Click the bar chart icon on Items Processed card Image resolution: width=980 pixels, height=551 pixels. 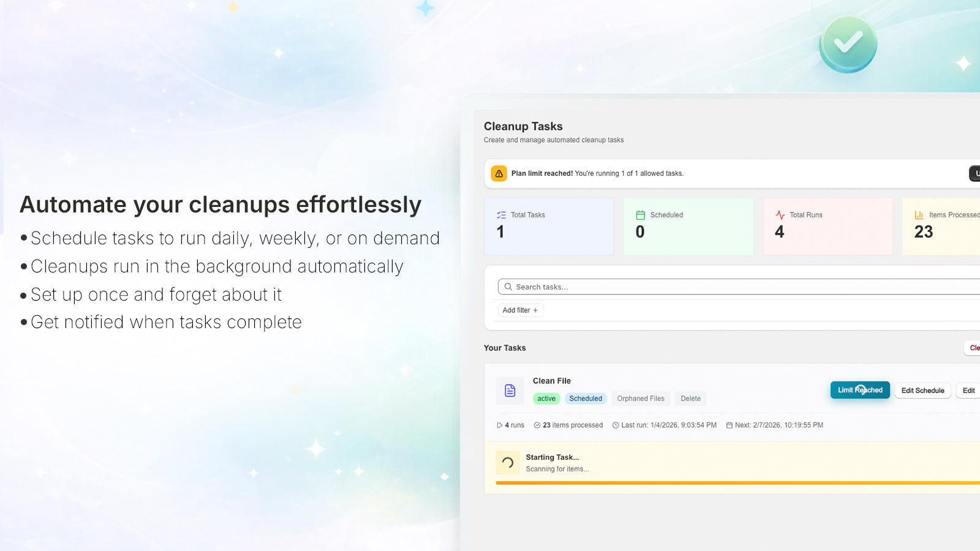pyautogui.click(x=919, y=215)
